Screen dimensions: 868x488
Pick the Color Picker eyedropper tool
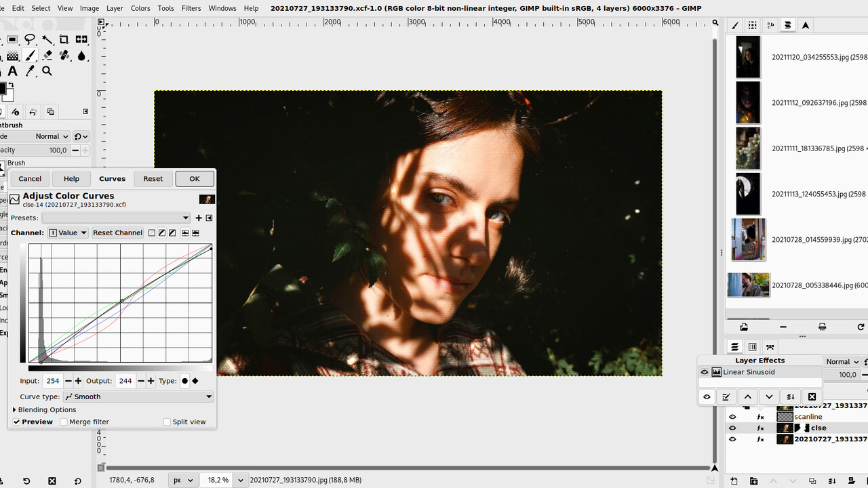[31, 71]
